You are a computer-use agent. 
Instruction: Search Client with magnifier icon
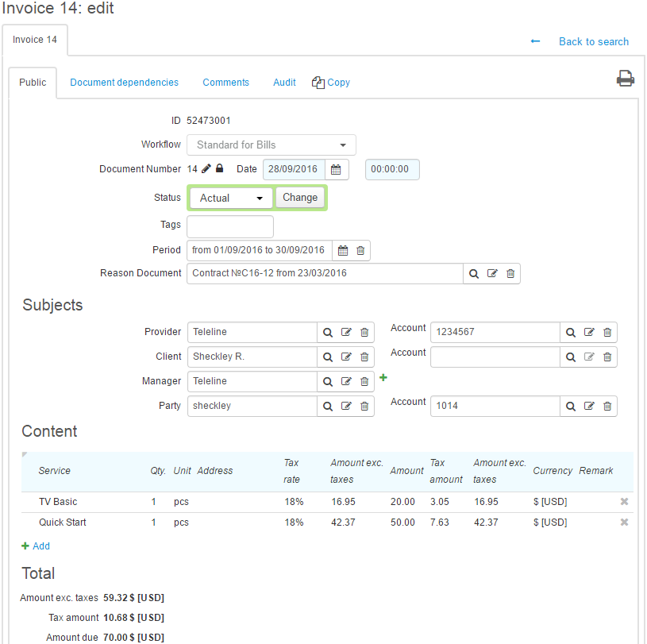tap(328, 357)
